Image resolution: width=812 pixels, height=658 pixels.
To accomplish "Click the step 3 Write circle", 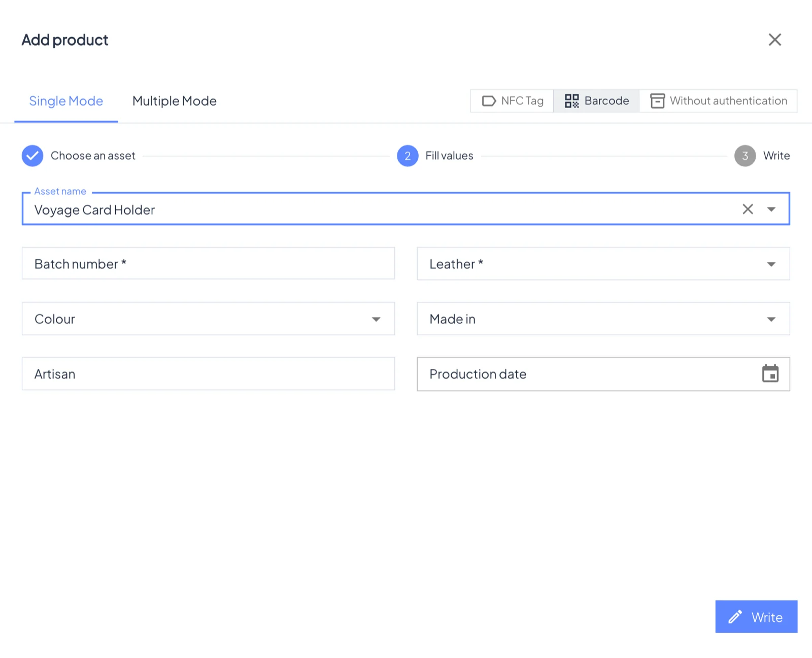I will pyautogui.click(x=745, y=156).
